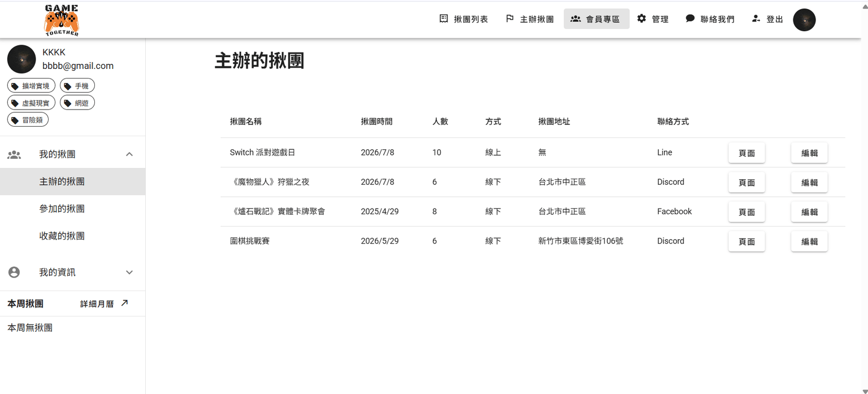Click 編輯 button for 圍棋挑戰賽
The image size is (868, 394).
click(x=809, y=241)
